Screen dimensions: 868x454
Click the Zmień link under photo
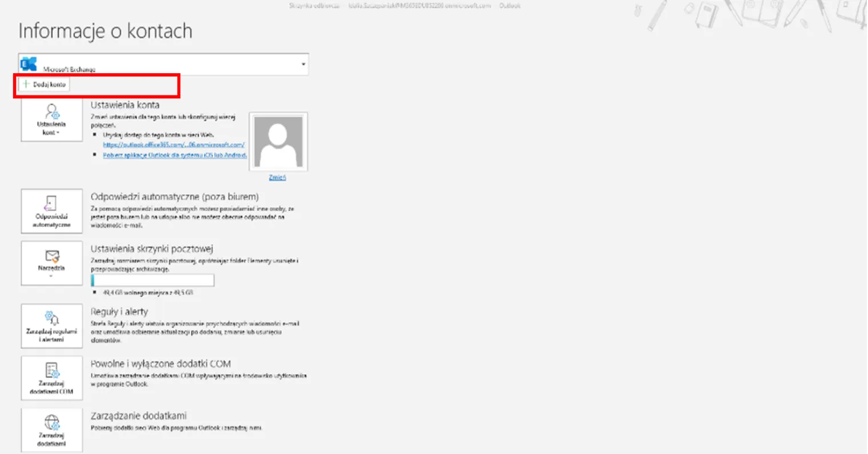277,178
